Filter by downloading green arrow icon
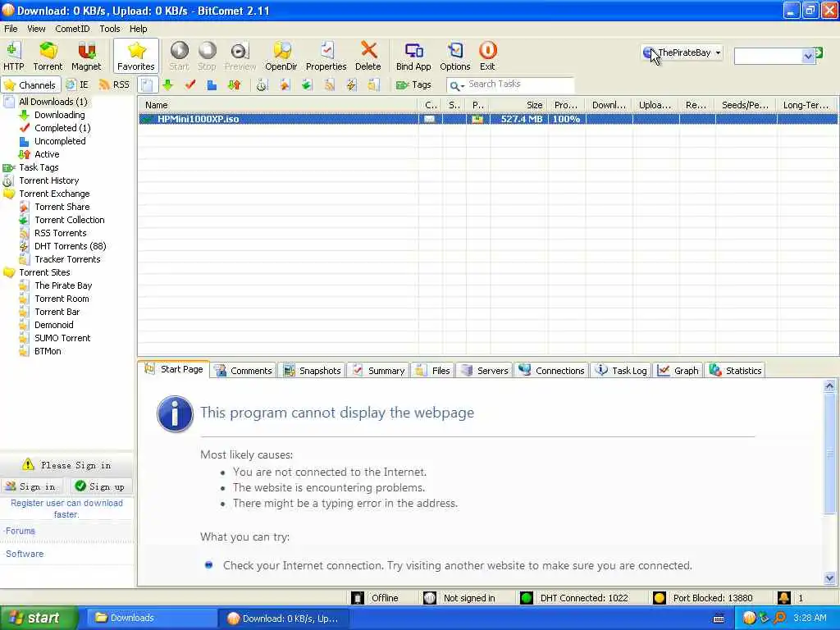This screenshot has width=840, height=630. coord(168,84)
